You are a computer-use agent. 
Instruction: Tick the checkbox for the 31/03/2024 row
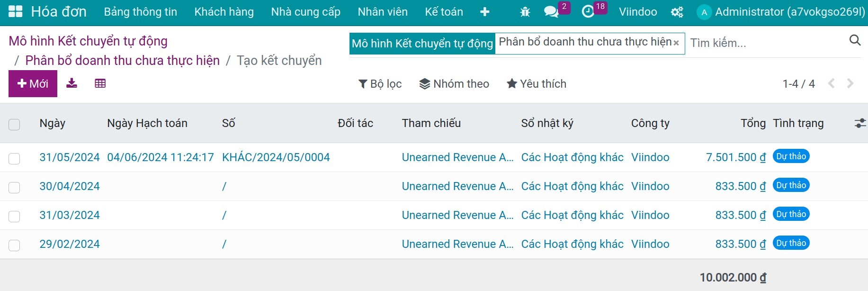click(x=14, y=216)
